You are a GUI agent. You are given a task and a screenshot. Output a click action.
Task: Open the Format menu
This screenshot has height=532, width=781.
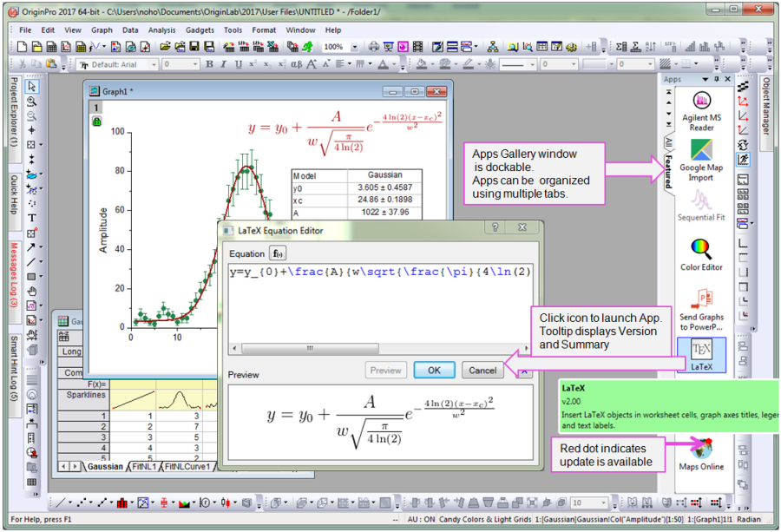coord(264,30)
